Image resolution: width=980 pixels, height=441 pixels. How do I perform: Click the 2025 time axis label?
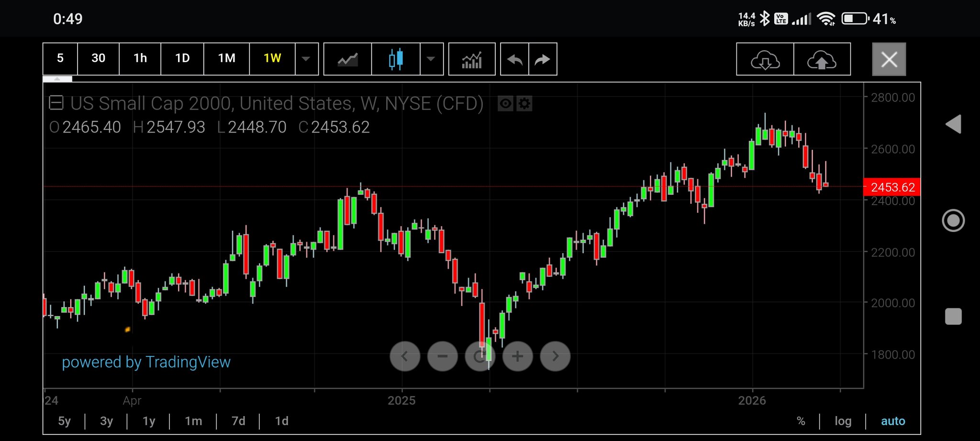[401, 400]
